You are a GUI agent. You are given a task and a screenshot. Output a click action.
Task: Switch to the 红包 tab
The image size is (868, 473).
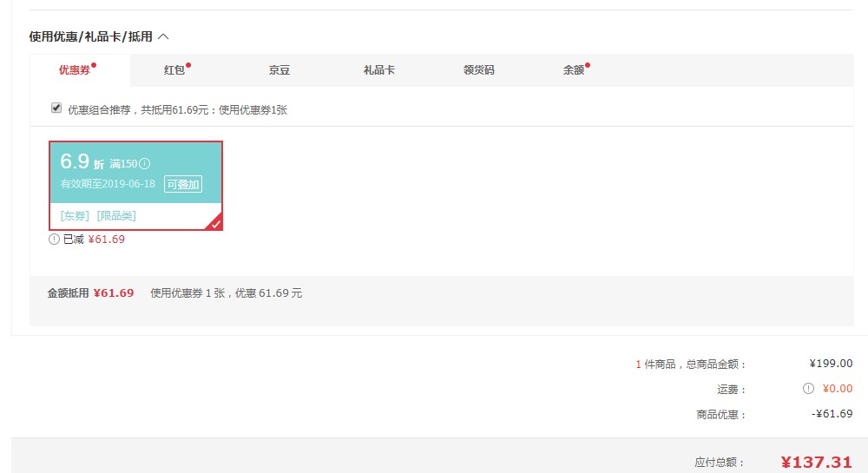click(x=174, y=70)
